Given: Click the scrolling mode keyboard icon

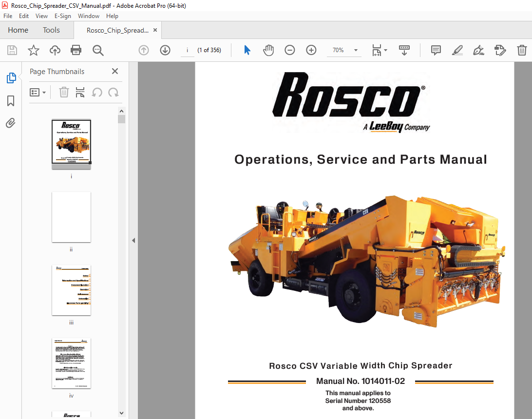Looking at the screenshot, I should (x=404, y=50).
